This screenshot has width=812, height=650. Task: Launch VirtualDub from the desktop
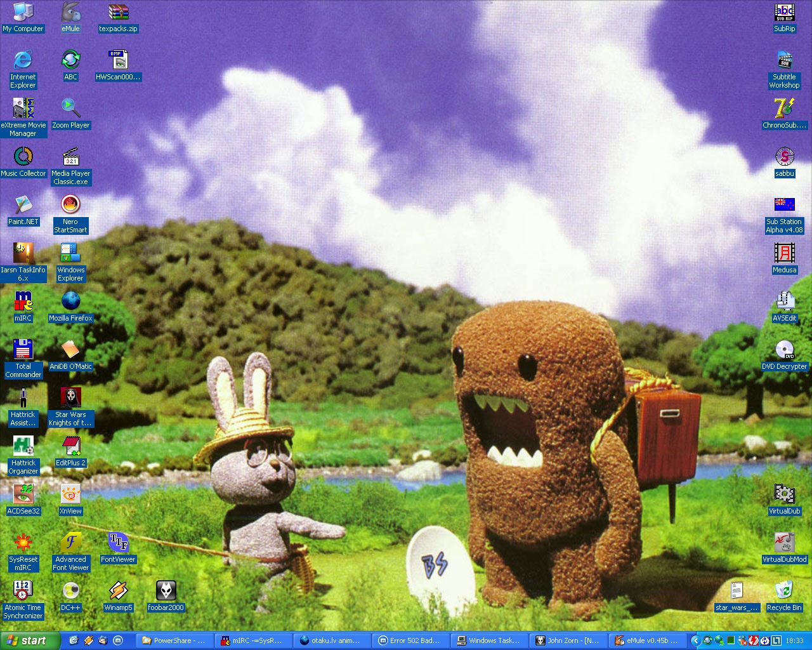[784, 500]
